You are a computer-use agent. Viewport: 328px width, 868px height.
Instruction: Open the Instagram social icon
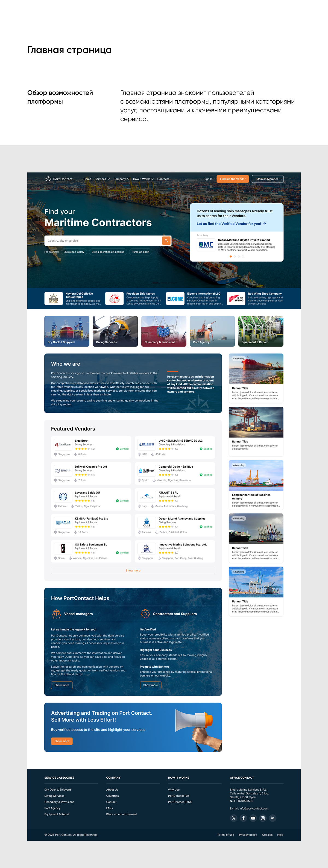click(x=263, y=818)
